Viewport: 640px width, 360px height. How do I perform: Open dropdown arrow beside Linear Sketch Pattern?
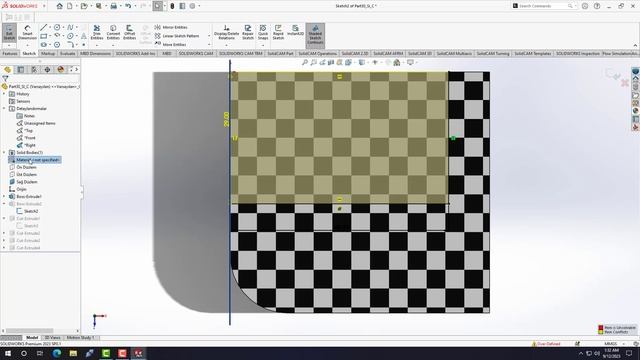click(209, 36)
